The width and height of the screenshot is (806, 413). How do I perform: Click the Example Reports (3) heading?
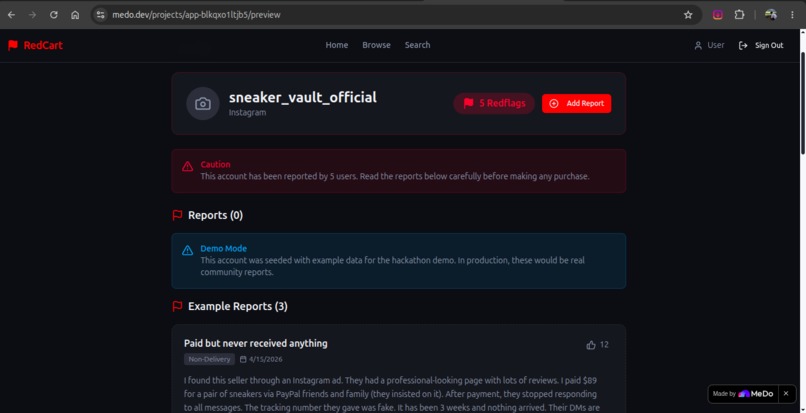[238, 307]
